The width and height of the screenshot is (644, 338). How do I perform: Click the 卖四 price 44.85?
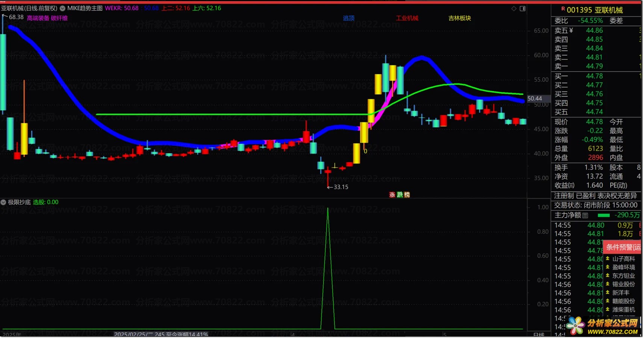pyautogui.click(x=594, y=39)
